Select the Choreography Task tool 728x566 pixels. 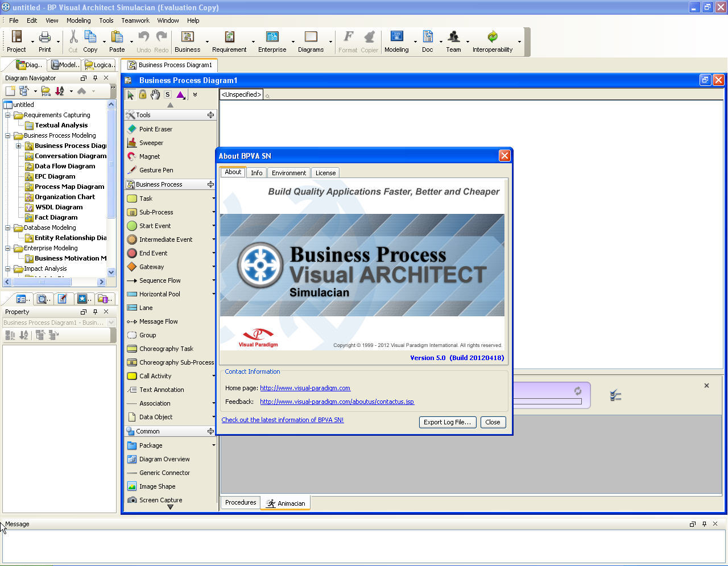point(165,349)
